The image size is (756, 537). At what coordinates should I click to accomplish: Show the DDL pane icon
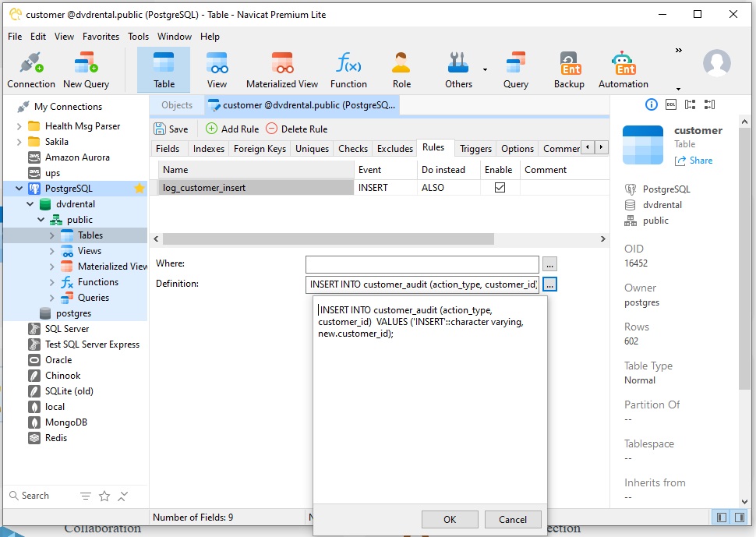671,104
